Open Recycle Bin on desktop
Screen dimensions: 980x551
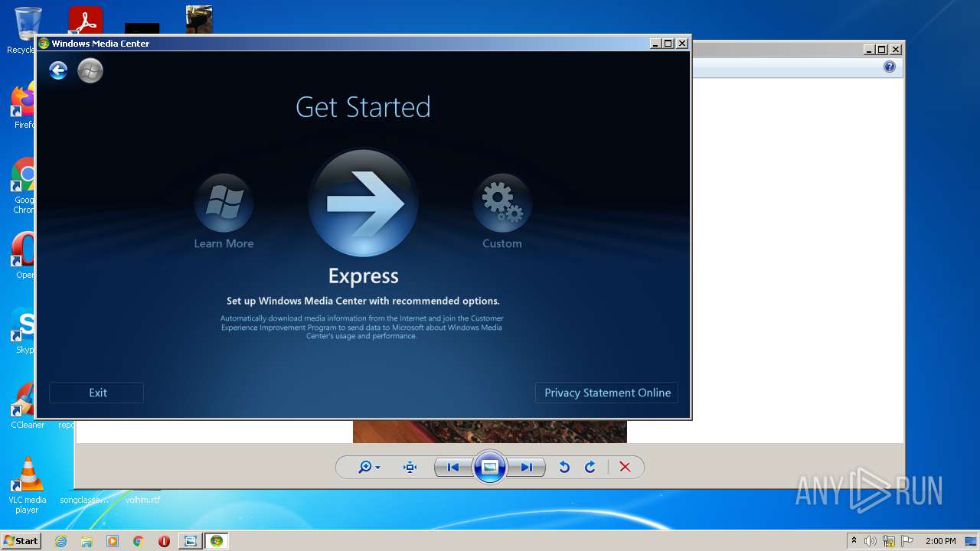pos(23,31)
